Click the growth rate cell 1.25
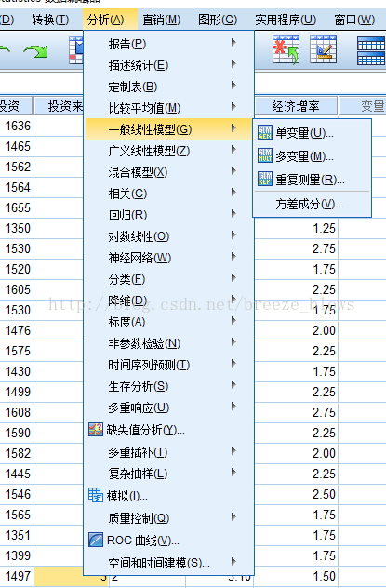Viewport: 386px width, 588px height. coord(296,228)
